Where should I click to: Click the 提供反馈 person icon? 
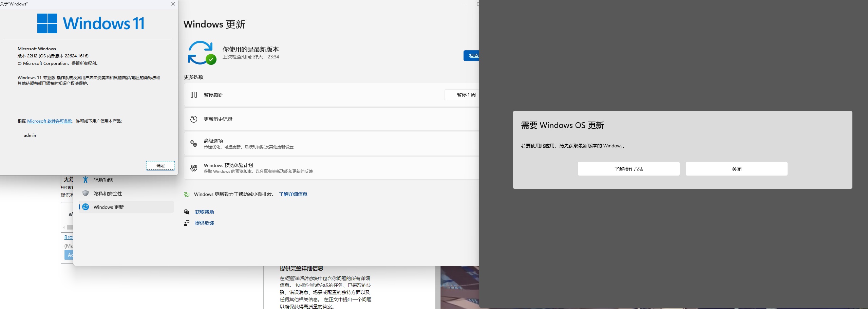187,223
